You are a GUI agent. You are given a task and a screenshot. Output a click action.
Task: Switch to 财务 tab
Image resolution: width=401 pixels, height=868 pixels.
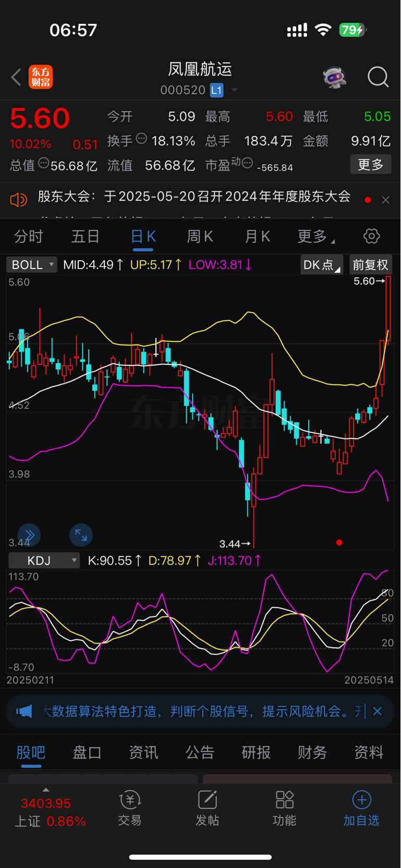coord(312,752)
